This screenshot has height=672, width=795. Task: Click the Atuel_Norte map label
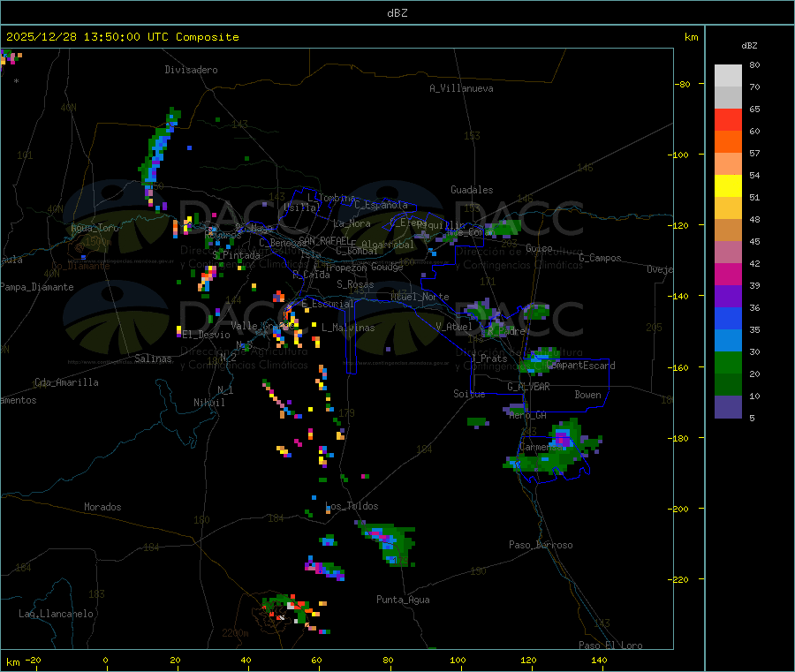pos(420,297)
